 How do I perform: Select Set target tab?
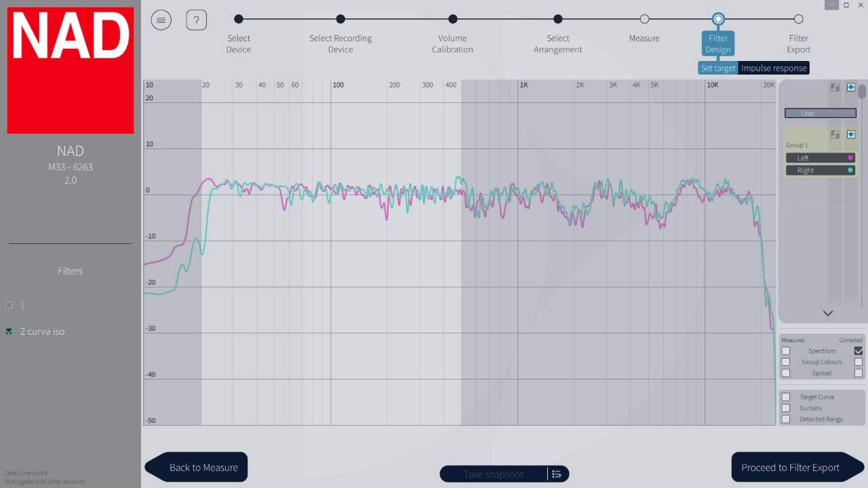[x=718, y=68]
